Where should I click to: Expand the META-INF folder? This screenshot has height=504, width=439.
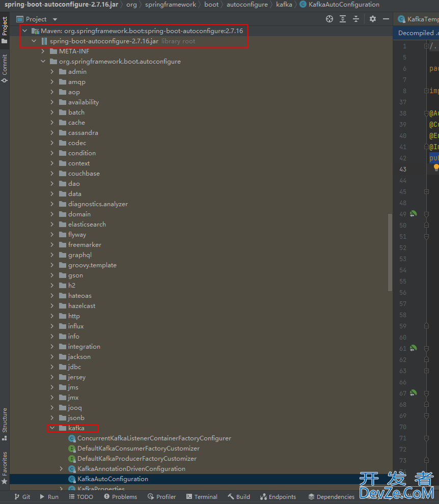pos(43,51)
